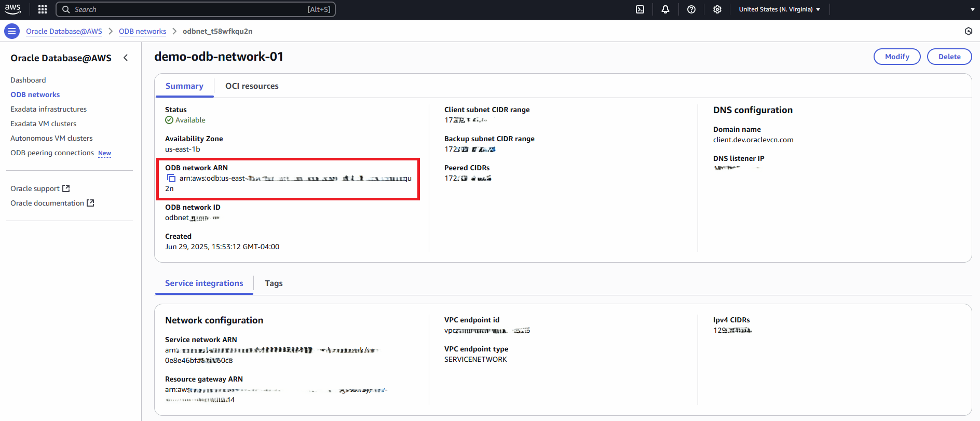Follow the ODB networks breadcrumb link

pyautogui.click(x=142, y=31)
